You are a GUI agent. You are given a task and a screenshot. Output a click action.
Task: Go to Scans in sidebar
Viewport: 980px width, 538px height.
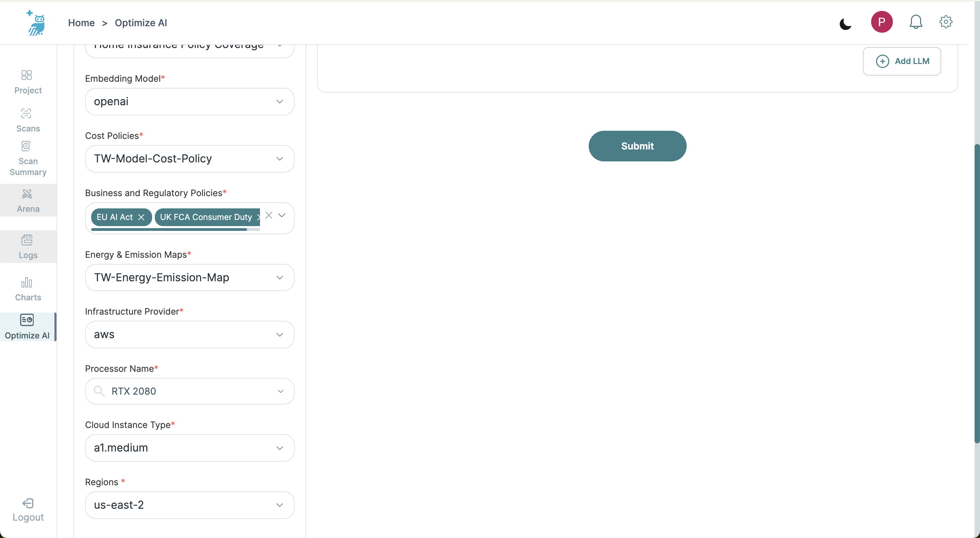pos(28,120)
